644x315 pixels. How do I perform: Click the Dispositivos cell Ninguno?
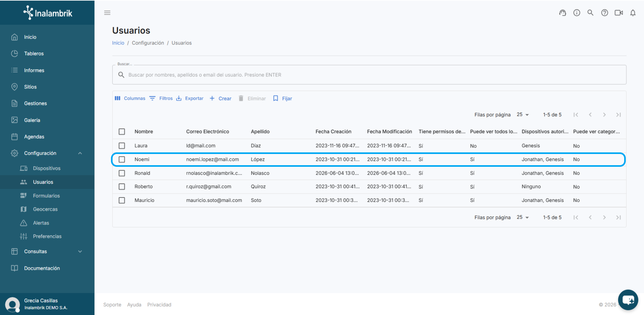pyautogui.click(x=531, y=187)
